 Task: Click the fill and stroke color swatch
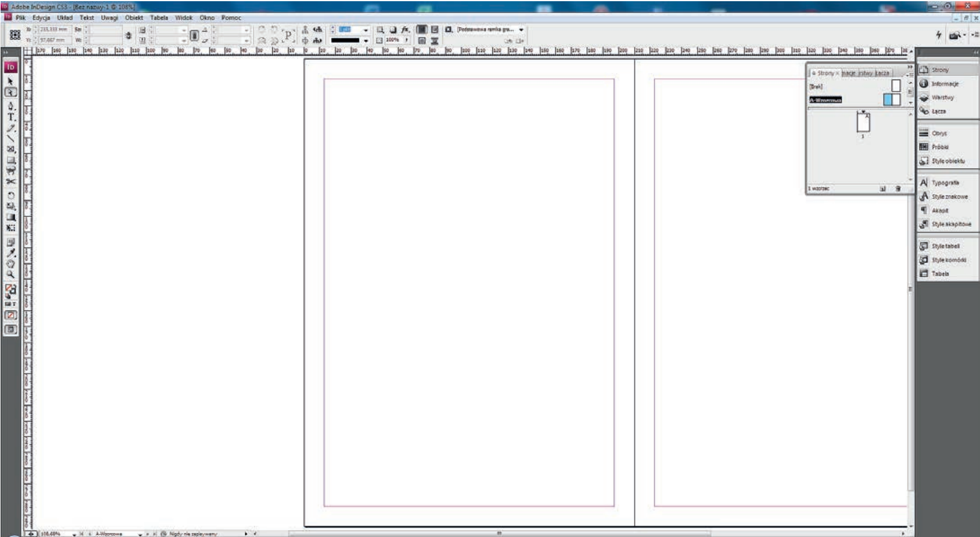tap(11, 289)
